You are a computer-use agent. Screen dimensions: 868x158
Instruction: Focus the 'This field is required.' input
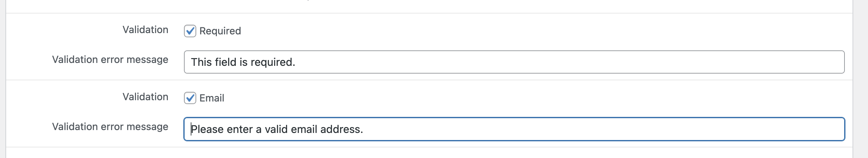[x=514, y=62]
